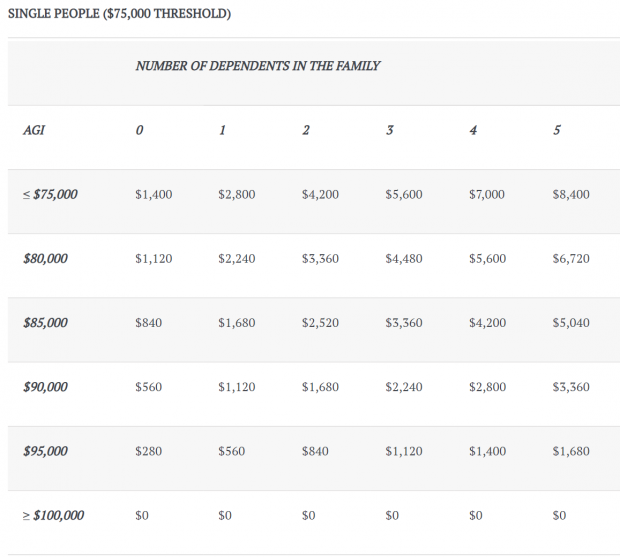Click the $2,800 cell in the $90,000 row

488,387
